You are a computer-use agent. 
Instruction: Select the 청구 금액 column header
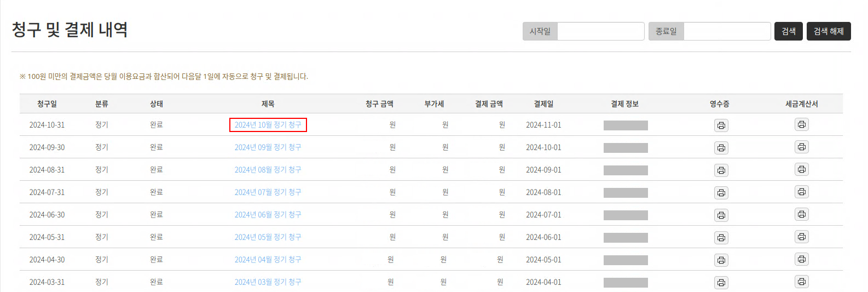380,104
